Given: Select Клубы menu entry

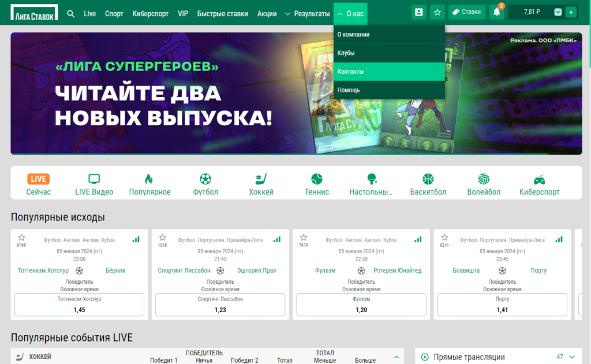Looking at the screenshot, I should click(x=389, y=52).
